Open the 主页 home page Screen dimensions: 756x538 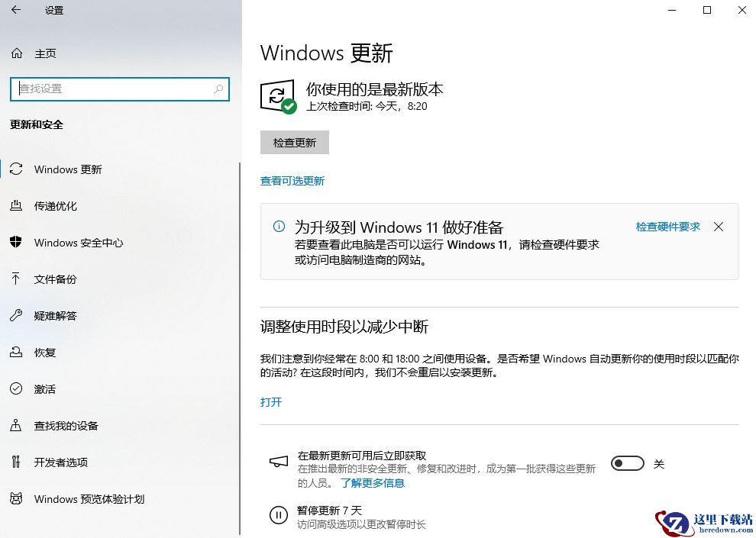(45, 53)
